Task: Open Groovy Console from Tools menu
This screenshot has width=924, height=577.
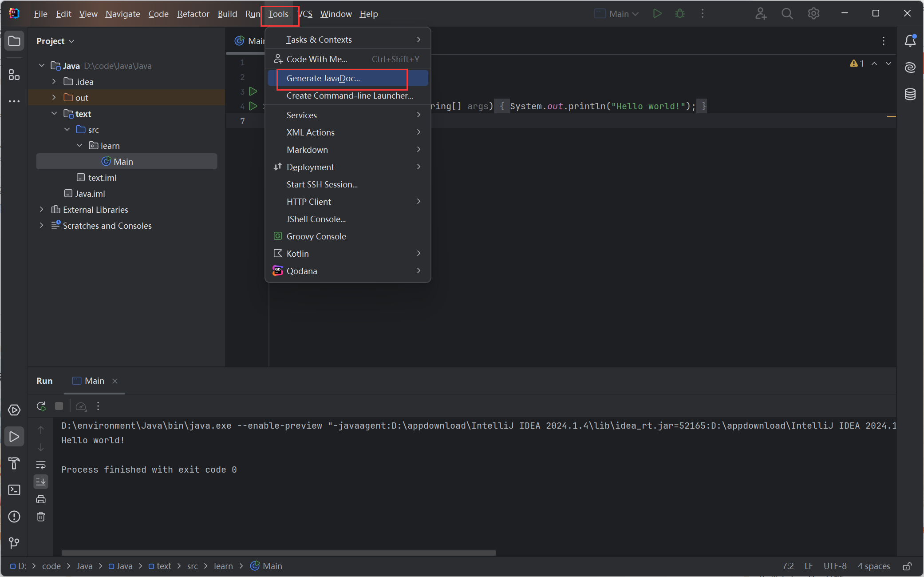Action: pyautogui.click(x=347, y=236)
